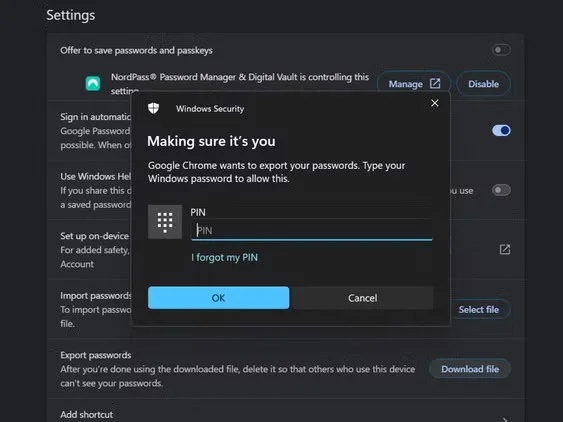Enable the Use Windows Hello toggle
Screen dimensions: 563x422
(501, 190)
